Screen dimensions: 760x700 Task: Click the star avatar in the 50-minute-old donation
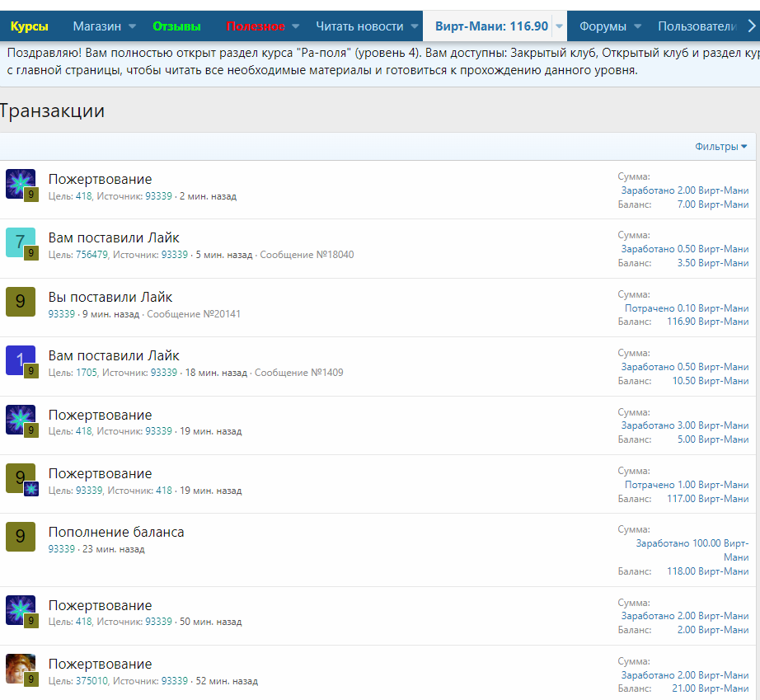[x=20, y=609]
